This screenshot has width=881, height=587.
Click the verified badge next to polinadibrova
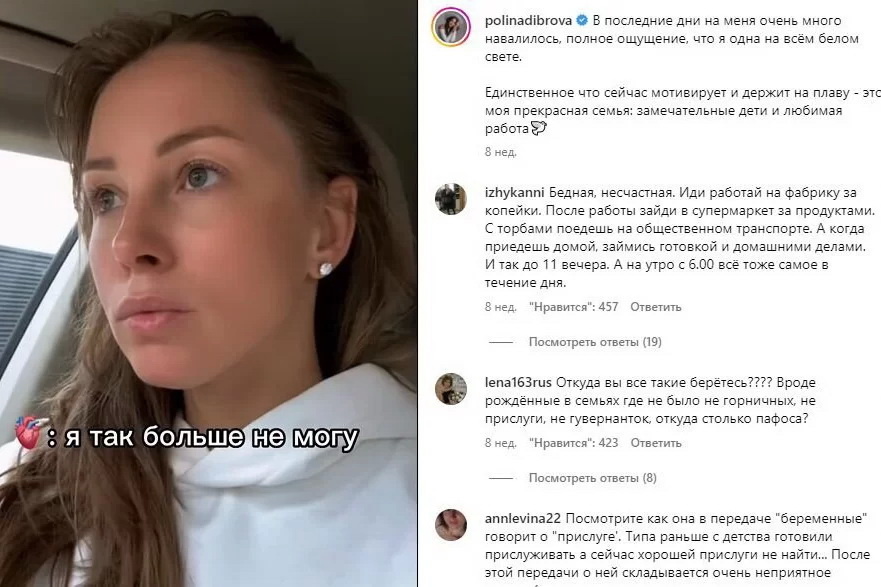[582, 21]
